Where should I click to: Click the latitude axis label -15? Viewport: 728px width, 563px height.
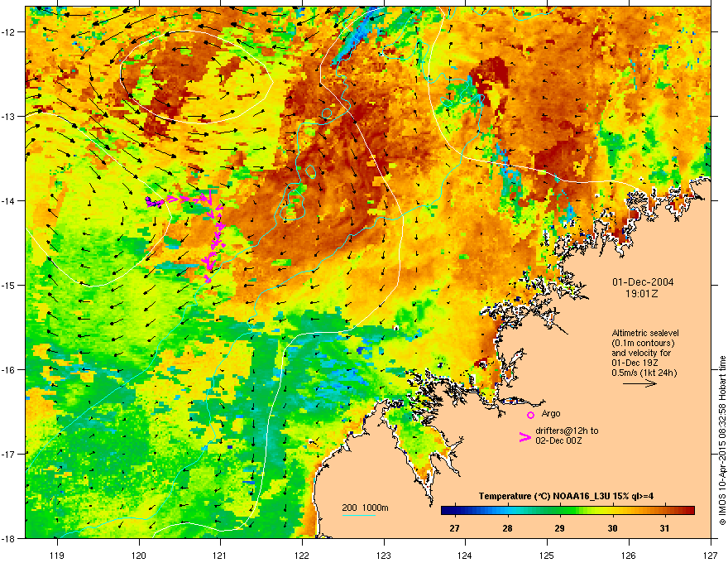(9, 285)
